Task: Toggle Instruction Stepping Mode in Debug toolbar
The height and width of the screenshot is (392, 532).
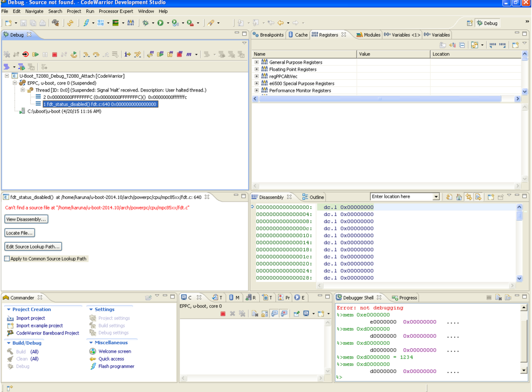Action: coord(127,54)
